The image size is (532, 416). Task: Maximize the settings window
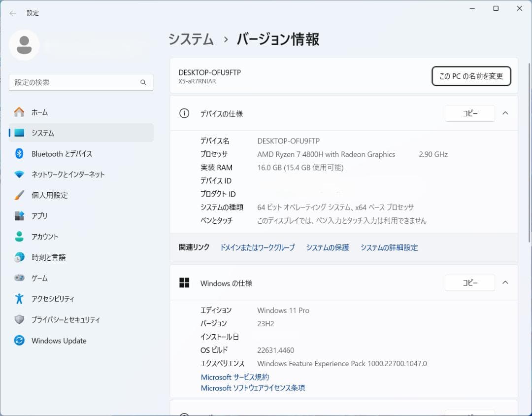496,8
